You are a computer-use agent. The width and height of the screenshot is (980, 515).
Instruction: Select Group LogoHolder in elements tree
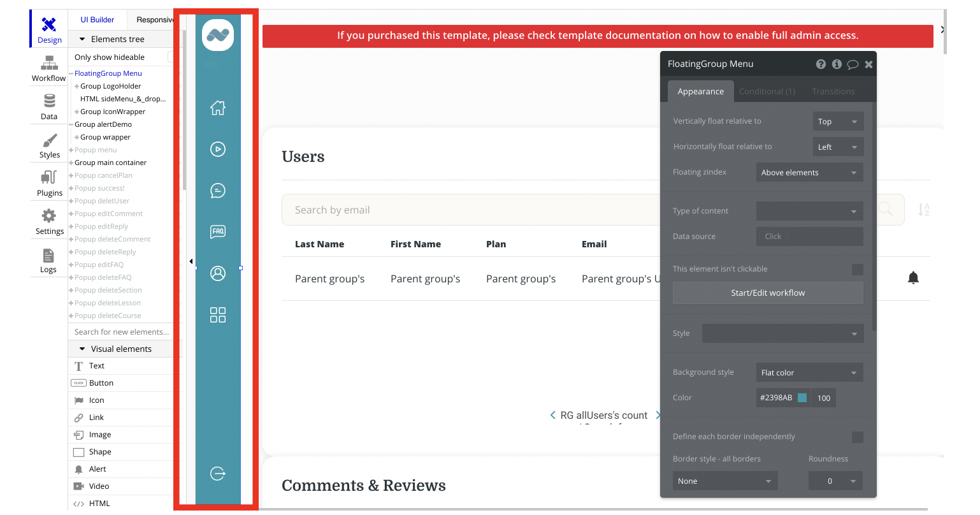click(x=110, y=86)
